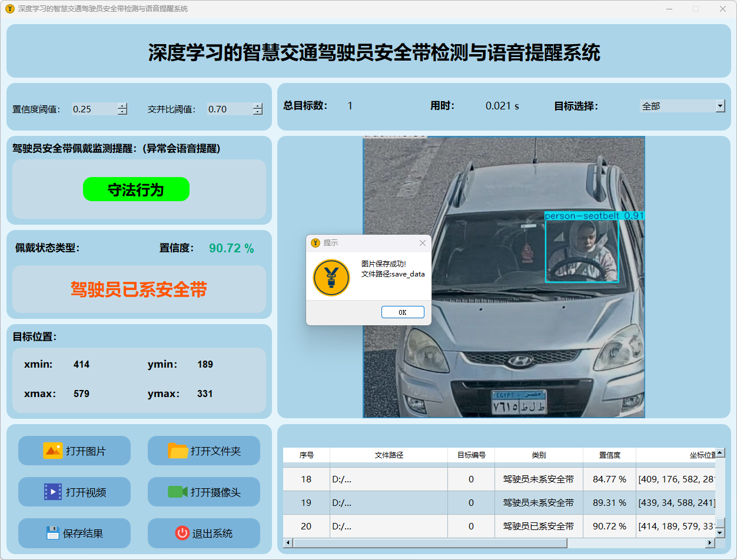Click the picture icon on Open Image button

52,451
